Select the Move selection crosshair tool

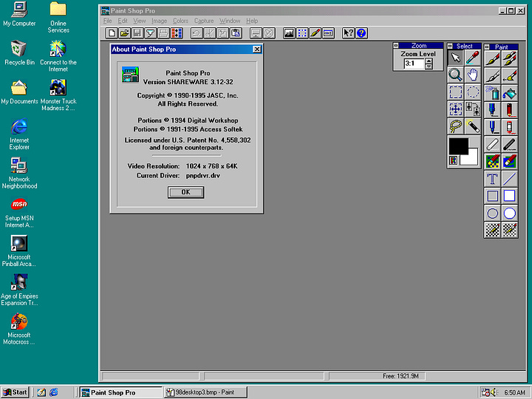click(x=456, y=109)
